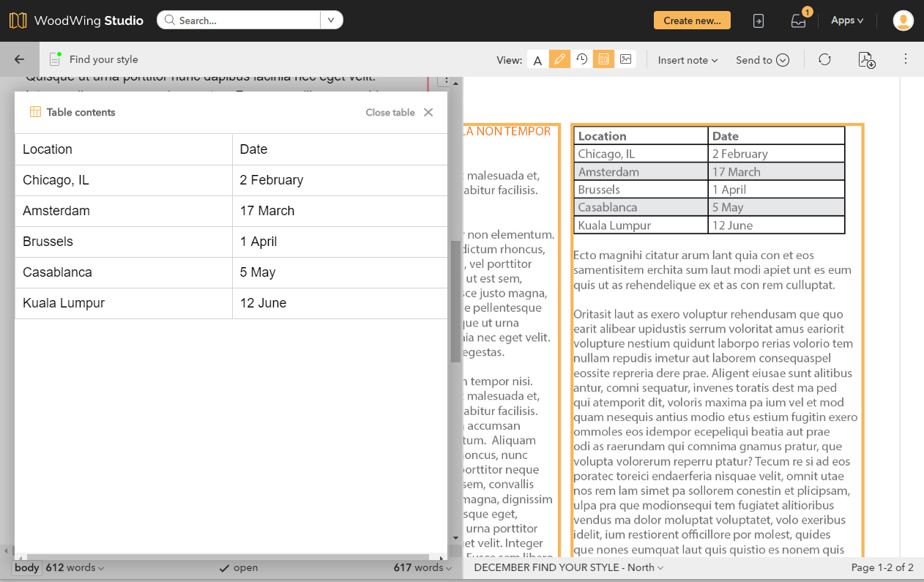The height and width of the screenshot is (582, 924).
Task: Select the Date header cell
Action: (x=340, y=149)
